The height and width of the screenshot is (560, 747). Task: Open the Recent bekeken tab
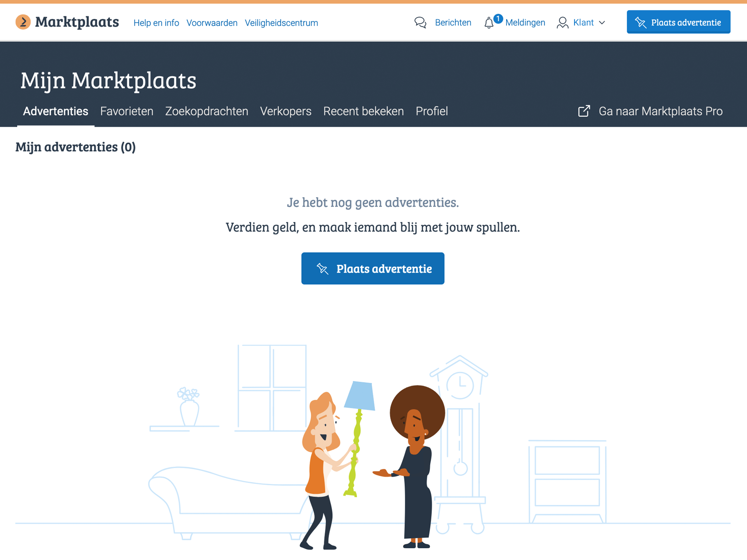363,111
